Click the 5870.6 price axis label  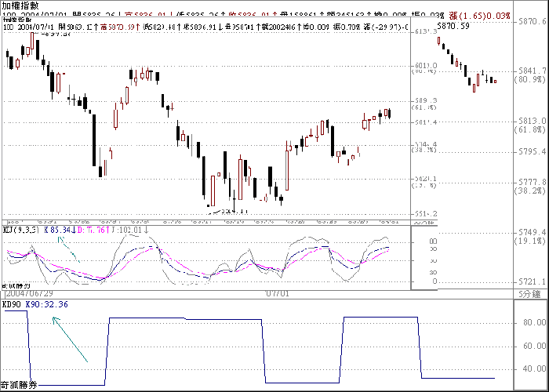pos(532,22)
